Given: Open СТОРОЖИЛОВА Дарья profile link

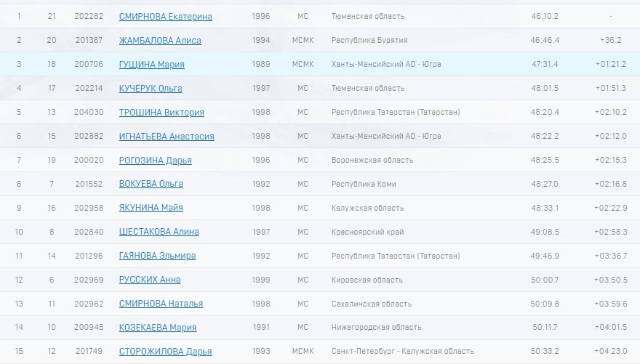Looking at the screenshot, I should (x=165, y=352).
